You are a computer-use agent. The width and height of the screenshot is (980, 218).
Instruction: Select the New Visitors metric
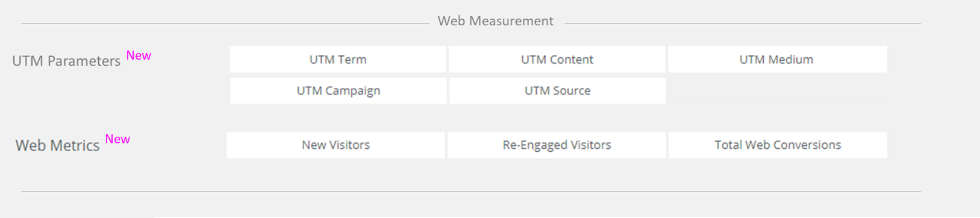(336, 145)
